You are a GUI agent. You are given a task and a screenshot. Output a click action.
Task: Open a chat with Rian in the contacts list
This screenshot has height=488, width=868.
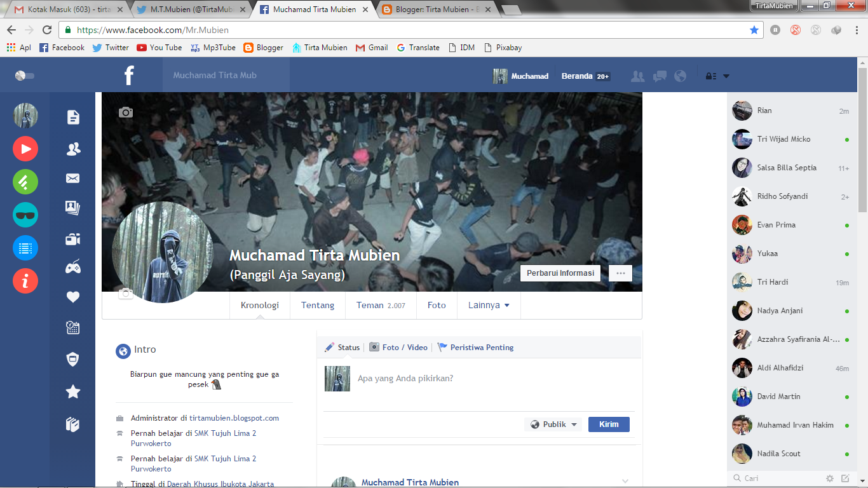point(782,111)
